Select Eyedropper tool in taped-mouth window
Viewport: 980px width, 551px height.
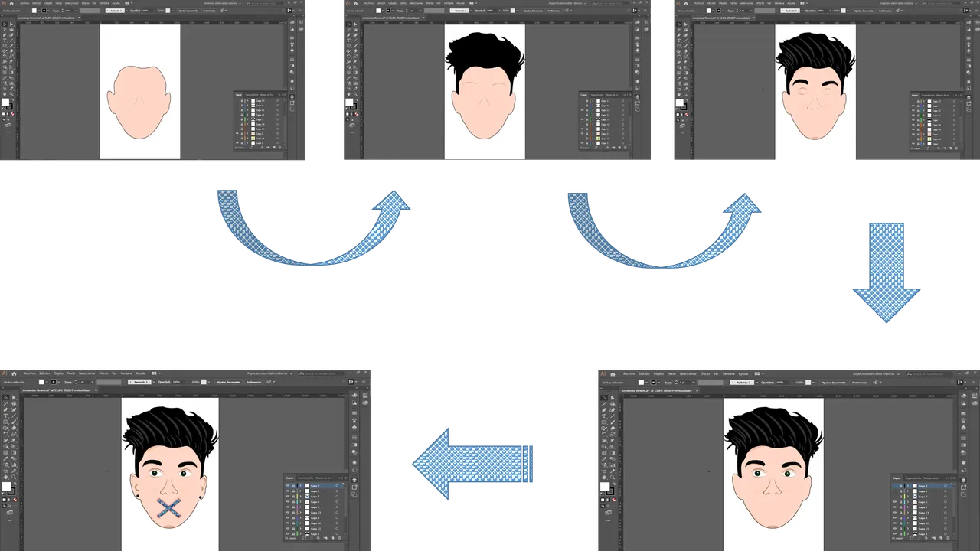5,458
